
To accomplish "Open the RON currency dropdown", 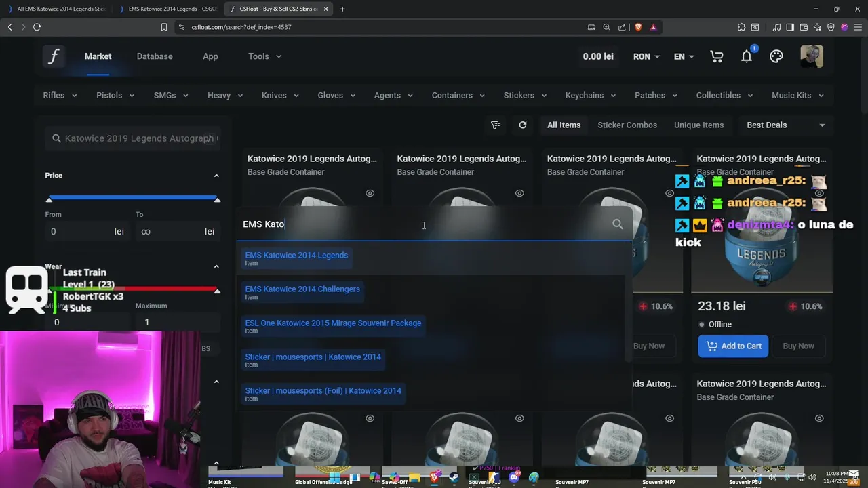I will (646, 56).
